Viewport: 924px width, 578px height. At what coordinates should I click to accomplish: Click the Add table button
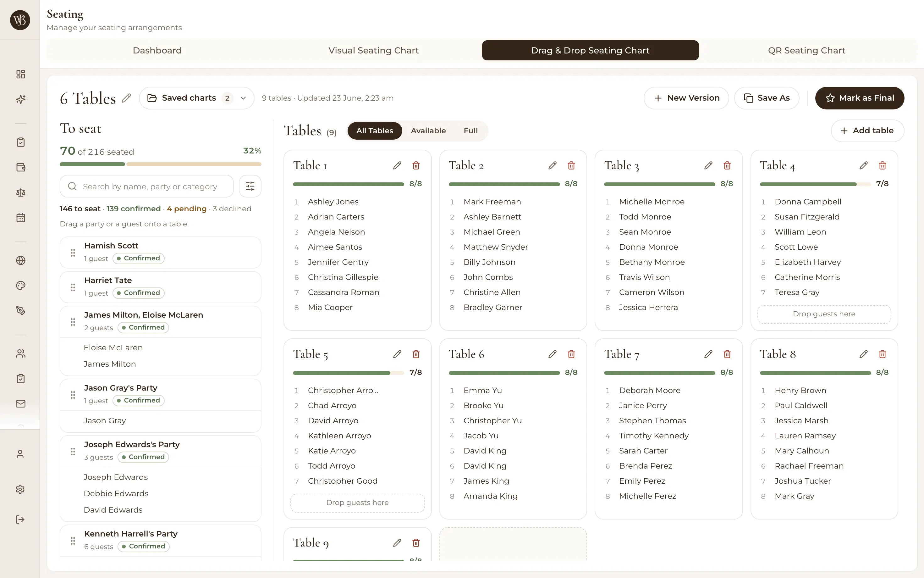[867, 131]
